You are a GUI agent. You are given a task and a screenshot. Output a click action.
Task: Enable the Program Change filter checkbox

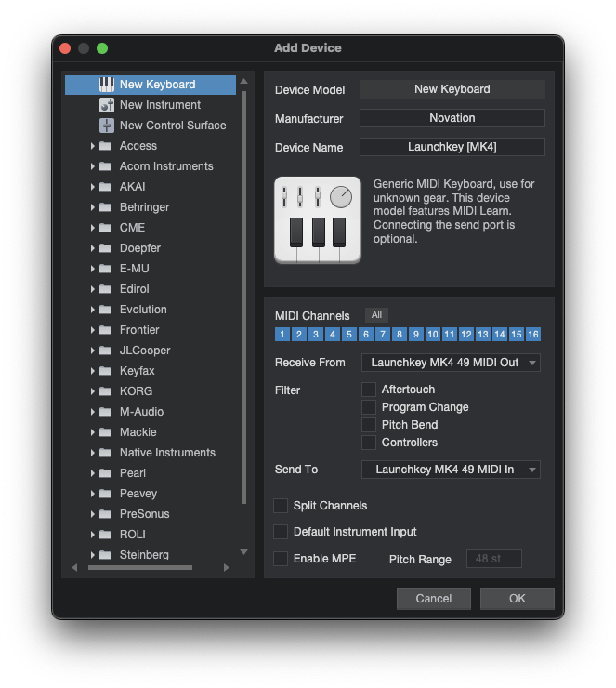click(x=369, y=407)
